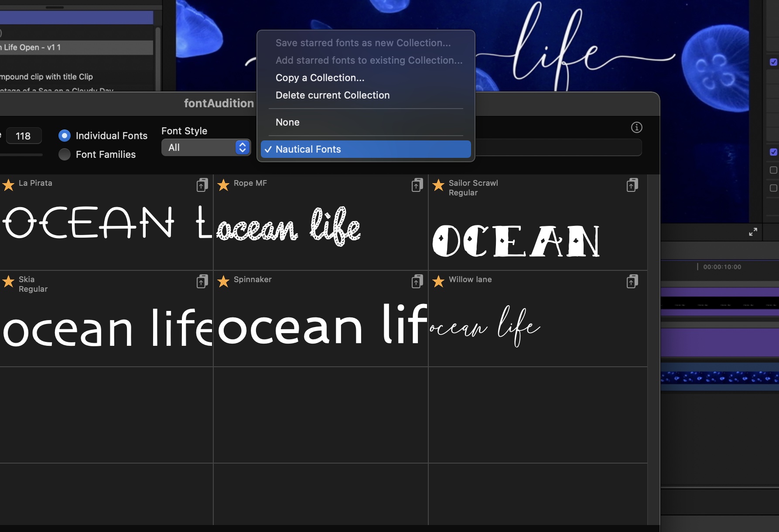
Task: Select the Individual Fonts radio button
Action: (x=64, y=136)
